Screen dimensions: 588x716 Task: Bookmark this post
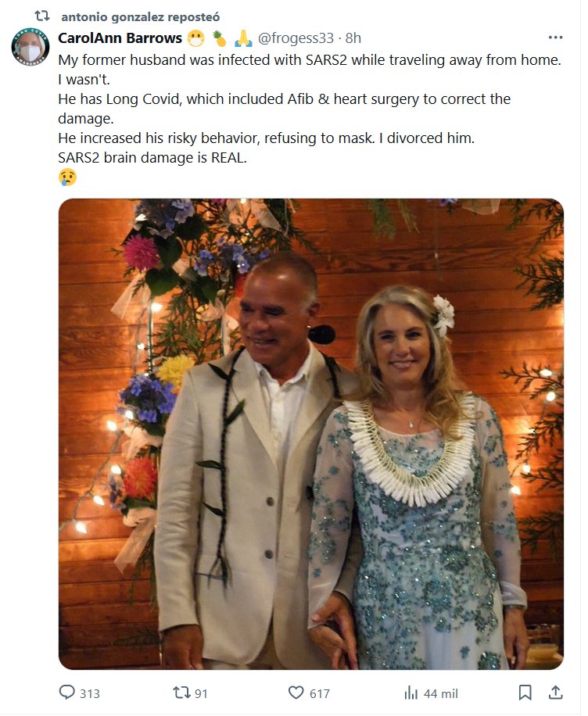point(525,693)
